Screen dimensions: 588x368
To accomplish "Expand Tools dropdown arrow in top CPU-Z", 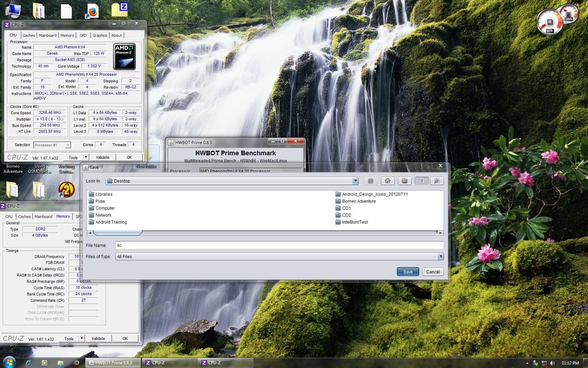I will coord(86,157).
